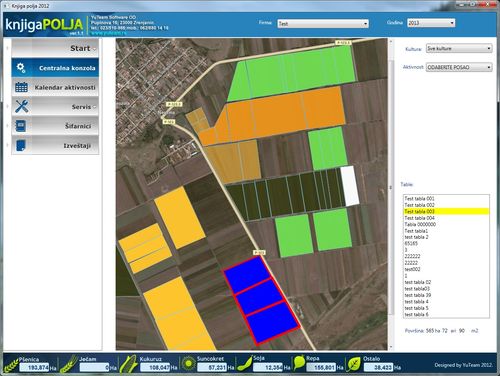
Task: Open the Start menu section
Action: pyautogui.click(x=55, y=48)
